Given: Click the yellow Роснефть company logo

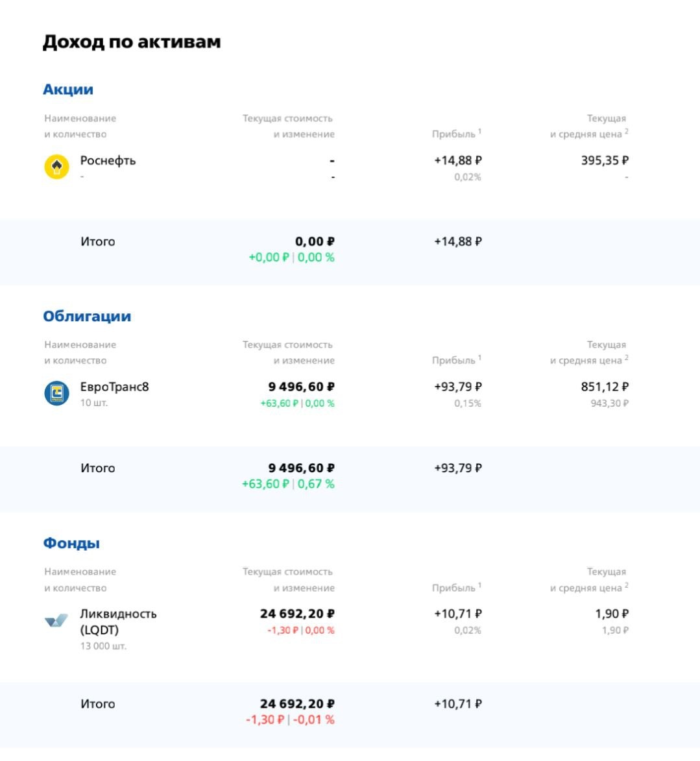Looking at the screenshot, I should pos(56,167).
